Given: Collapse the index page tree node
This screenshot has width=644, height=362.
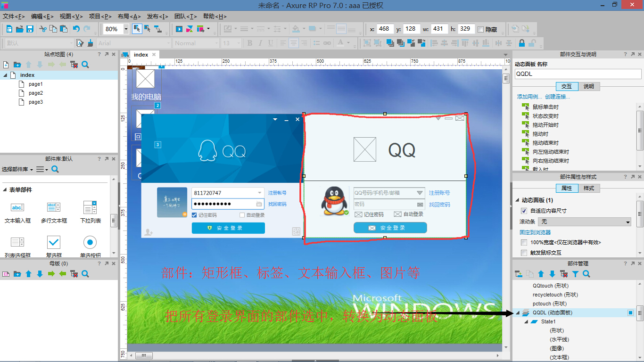Looking at the screenshot, I should coord(5,75).
